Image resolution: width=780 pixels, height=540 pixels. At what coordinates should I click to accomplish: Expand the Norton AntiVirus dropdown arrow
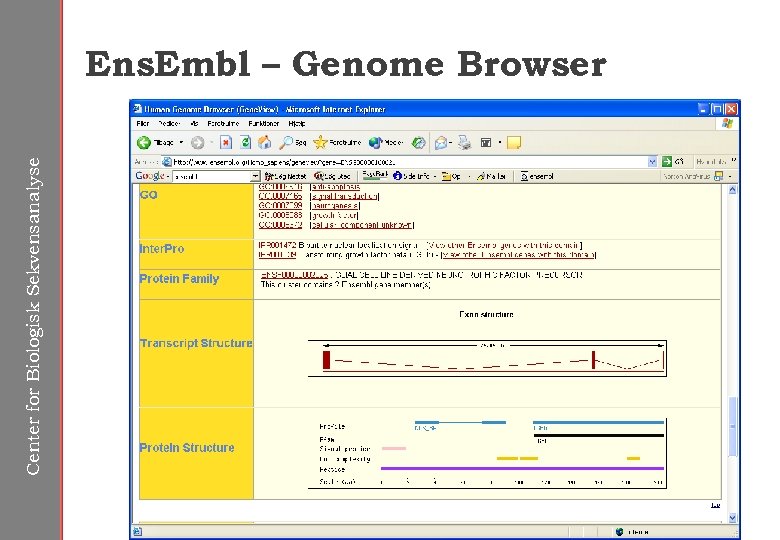(x=730, y=176)
